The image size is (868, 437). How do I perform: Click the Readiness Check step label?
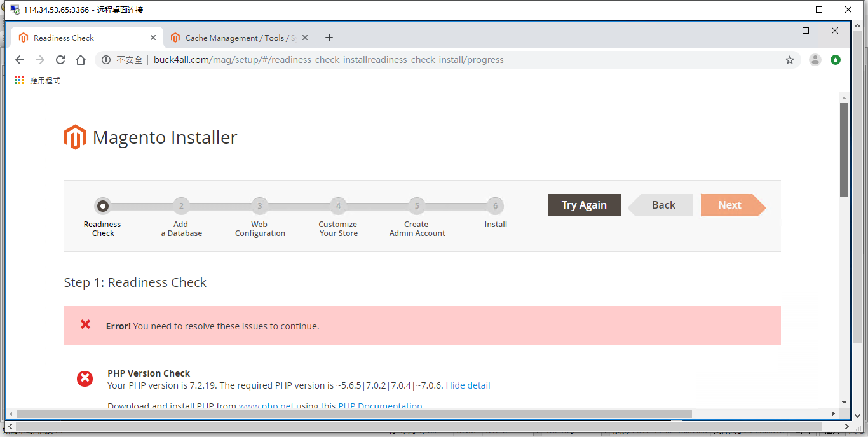tap(102, 229)
